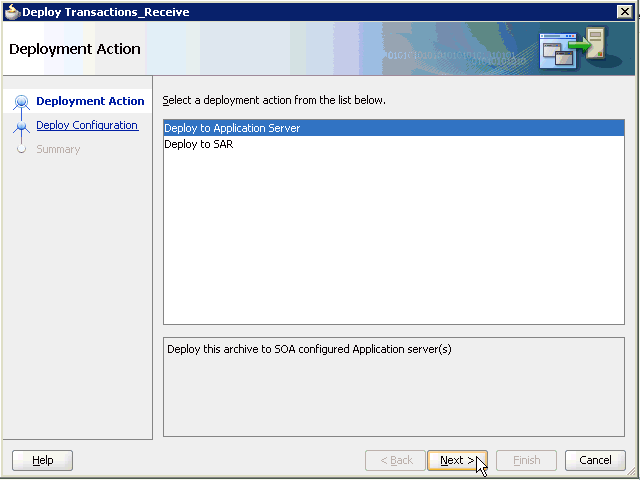640x480 pixels.
Task: Click the Summary step circle icon
Action: [x=21, y=149]
